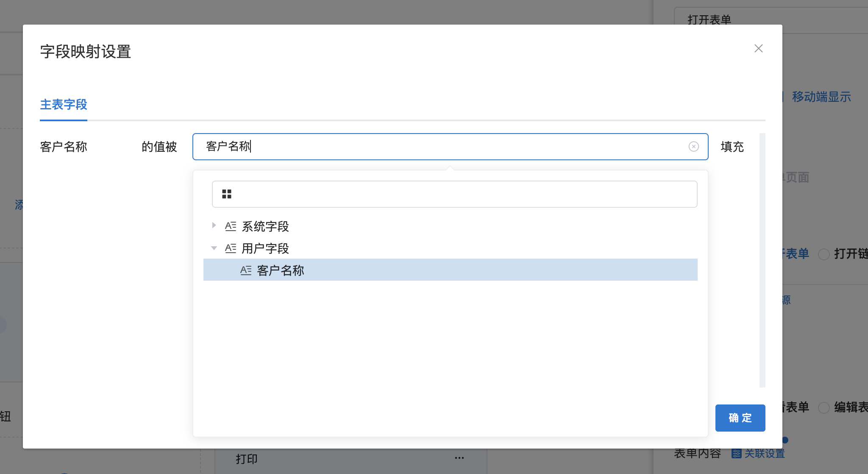Select 客户名称 in the field tree
The height and width of the screenshot is (474, 868).
[281, 270]
